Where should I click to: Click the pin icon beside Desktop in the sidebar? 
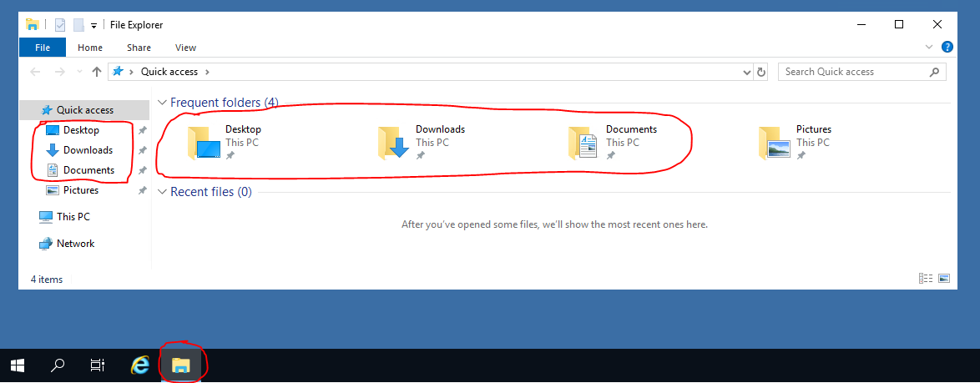[143, 130]
